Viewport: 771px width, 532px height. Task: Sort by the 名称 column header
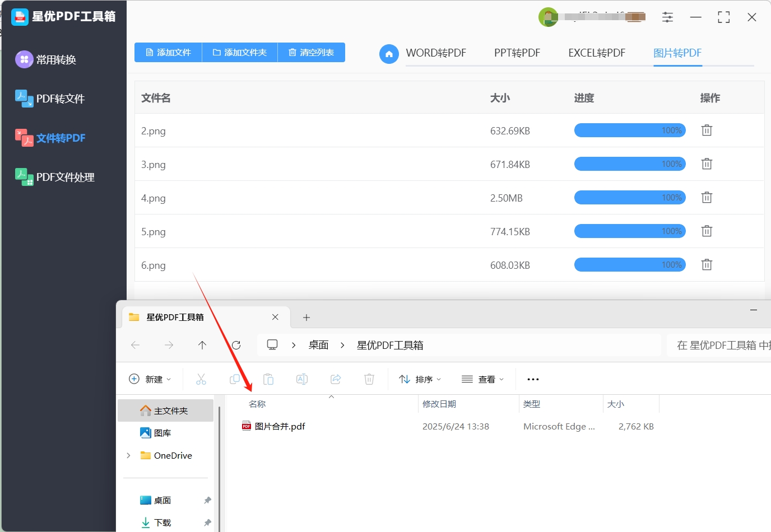[x=257, y=404]
